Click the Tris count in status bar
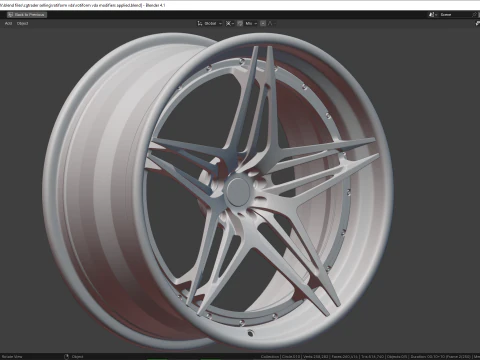Viewport: 480px width, 360px height. pos(373,357)
